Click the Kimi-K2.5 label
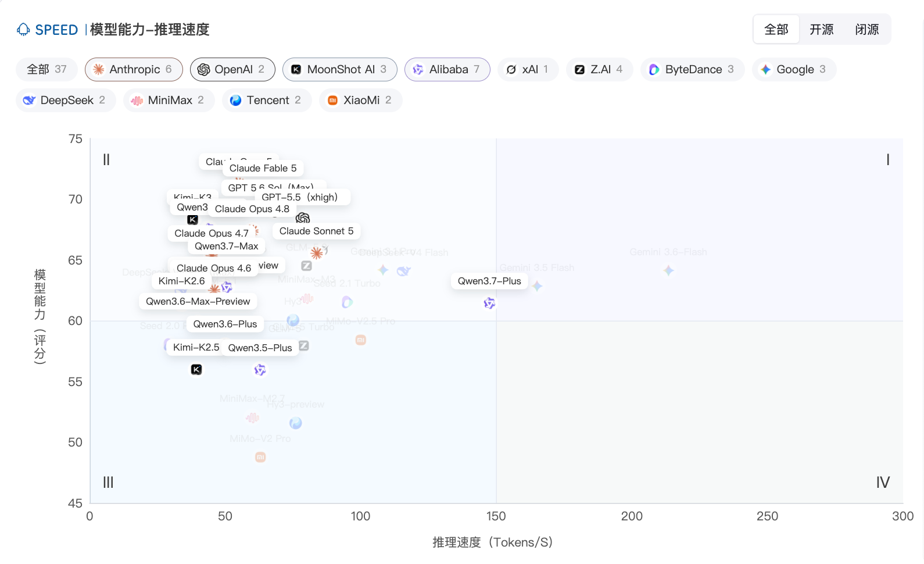Viewport: 924px width, 564px height. 196,347
